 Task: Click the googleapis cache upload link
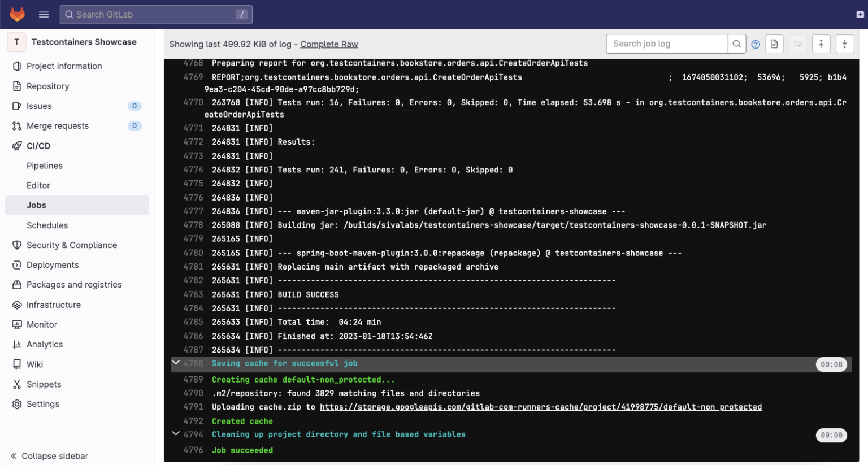tap(541, 407)
